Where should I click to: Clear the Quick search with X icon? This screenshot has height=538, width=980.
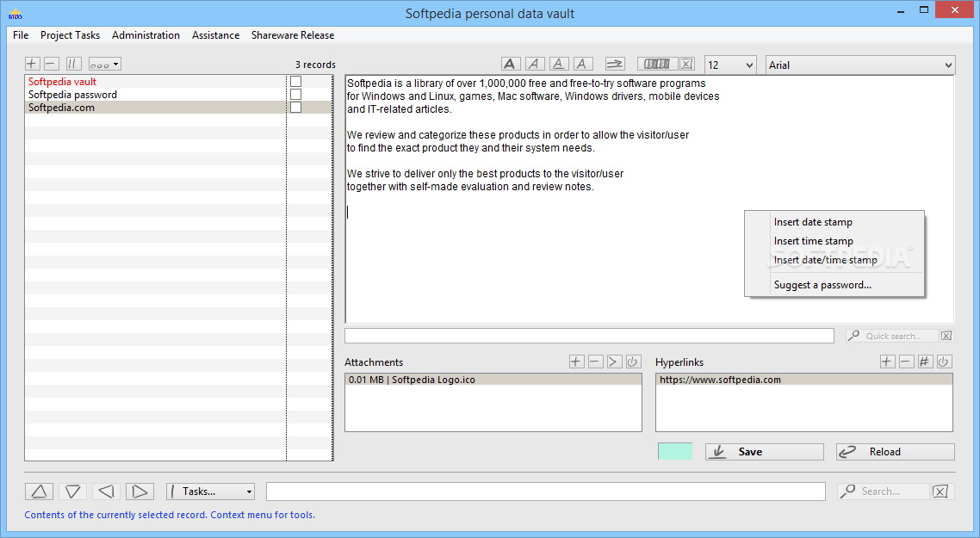point(947,337)
